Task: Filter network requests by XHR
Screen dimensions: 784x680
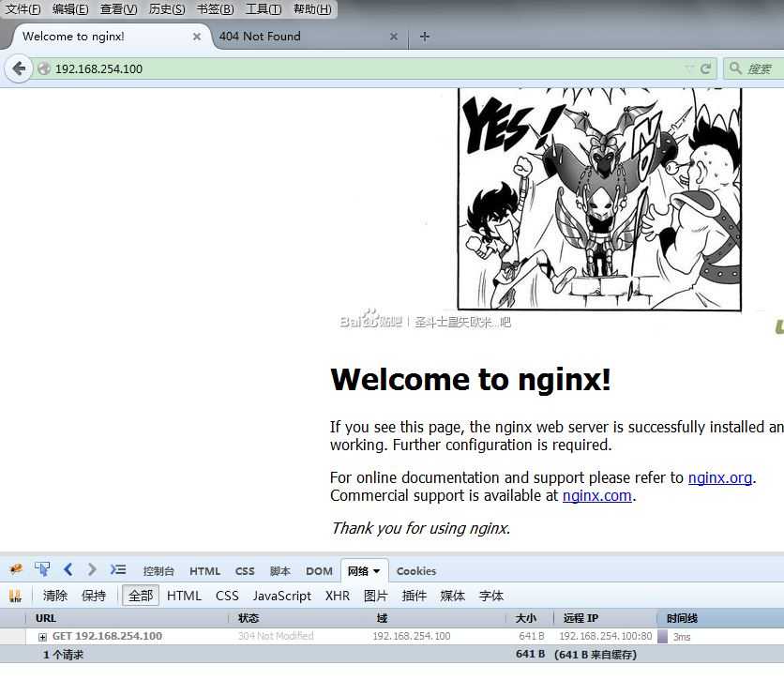Action: tap(338, 596)
